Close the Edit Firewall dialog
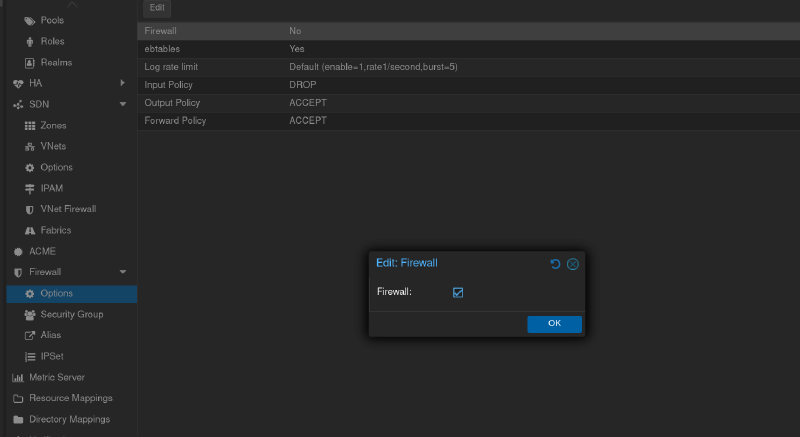The height and width of the screenshot is (437, 800). pos(573,264)
